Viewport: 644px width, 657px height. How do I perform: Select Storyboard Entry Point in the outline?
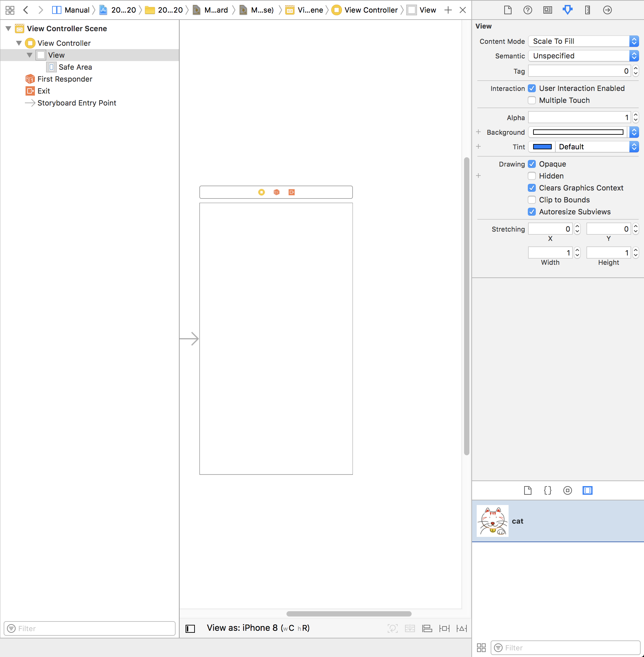pos(77,103)
